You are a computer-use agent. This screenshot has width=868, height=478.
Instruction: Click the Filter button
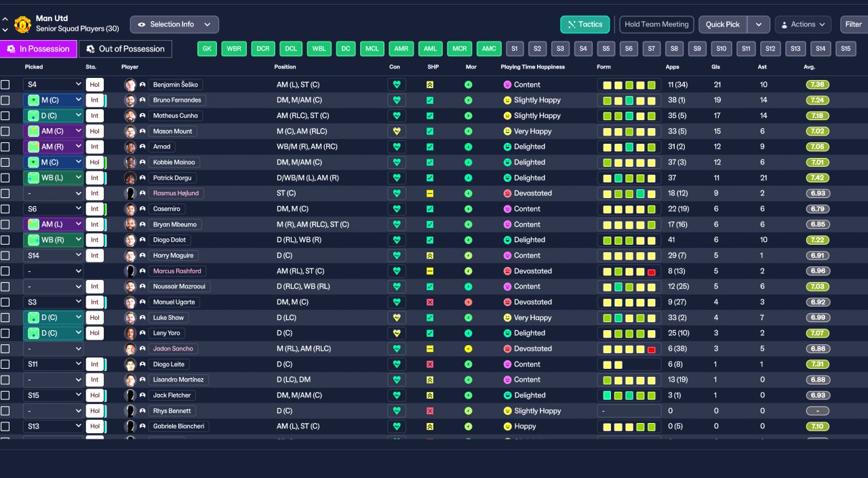point(854,24)
